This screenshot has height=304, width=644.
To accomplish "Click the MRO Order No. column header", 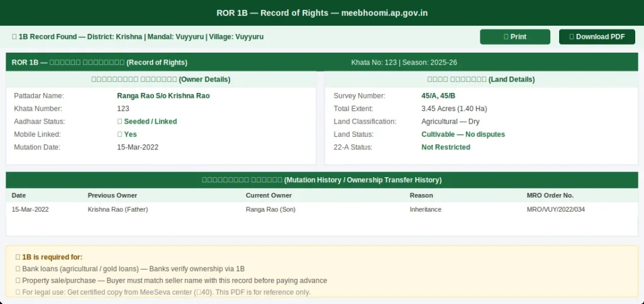I will [x=550, y=195].
